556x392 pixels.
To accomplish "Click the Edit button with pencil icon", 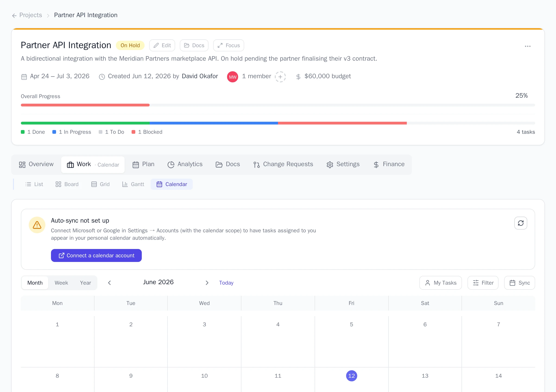I will (162, 45).
